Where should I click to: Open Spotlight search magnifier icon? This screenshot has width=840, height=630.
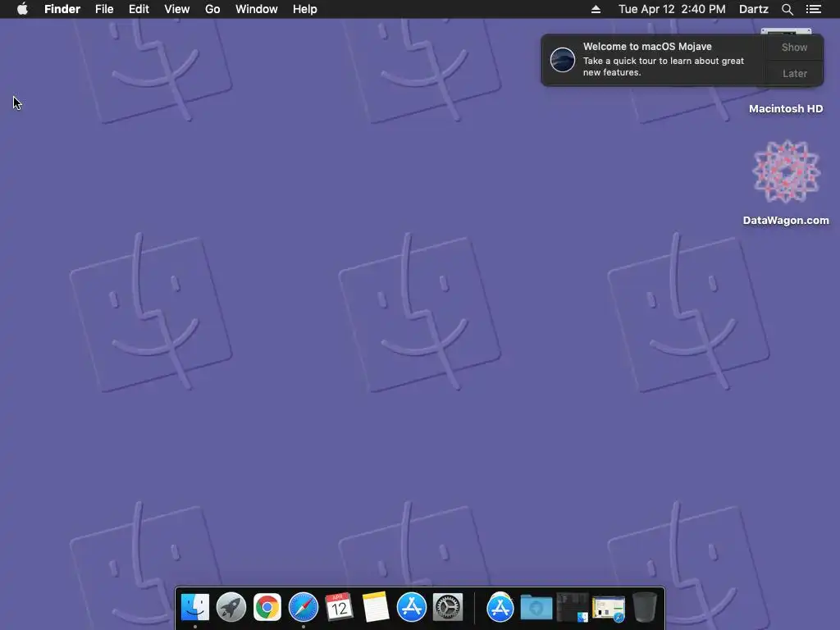point(787,9)
